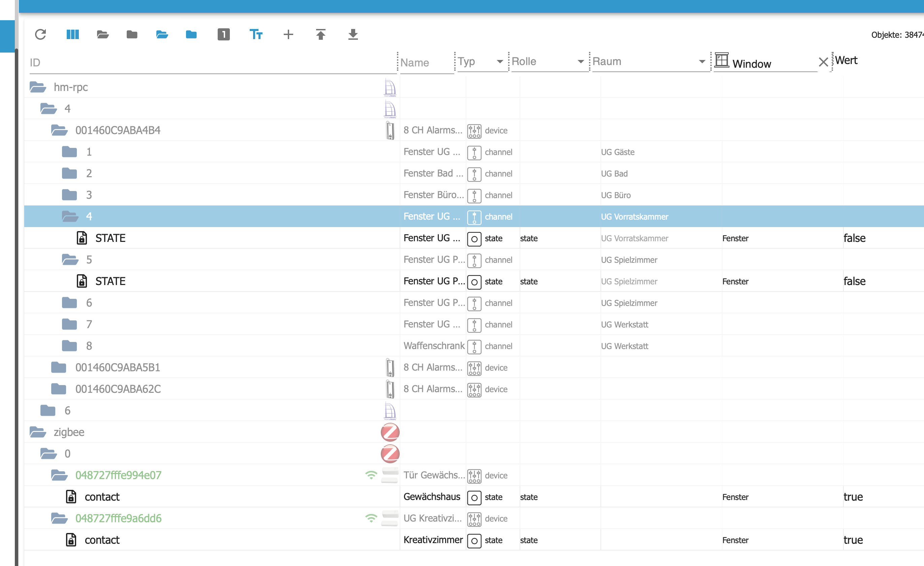Open the Rolle filter dropdown
924x566 pixels.
coord(580,61)
